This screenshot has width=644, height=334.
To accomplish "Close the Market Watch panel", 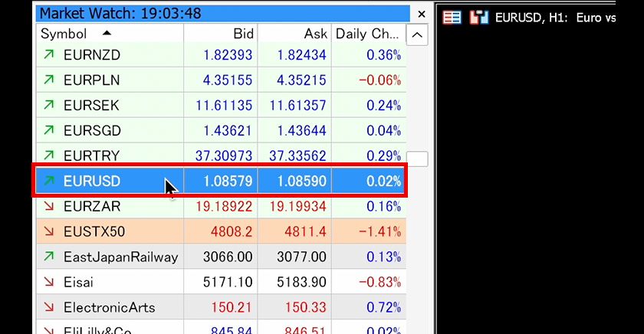I will 422,14.
